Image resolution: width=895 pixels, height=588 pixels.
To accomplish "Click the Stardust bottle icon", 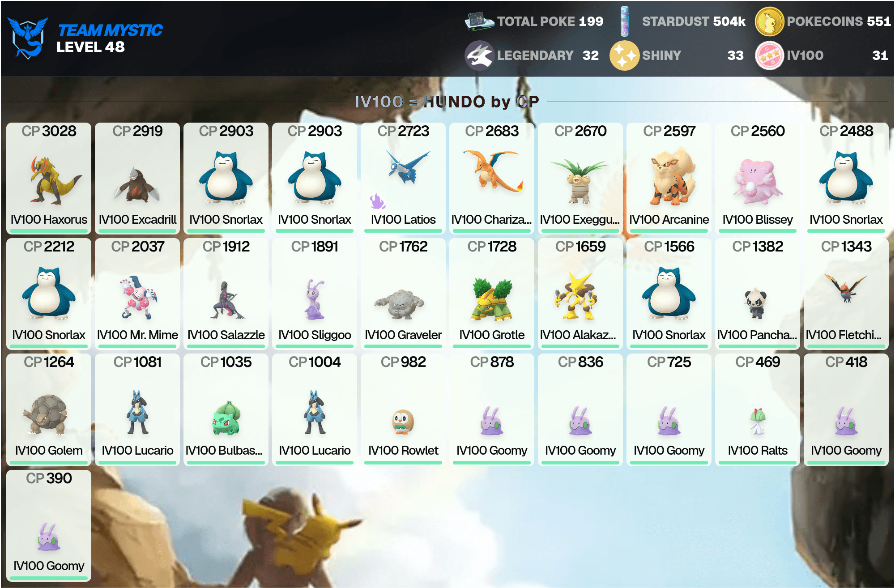I will (625, 21).
